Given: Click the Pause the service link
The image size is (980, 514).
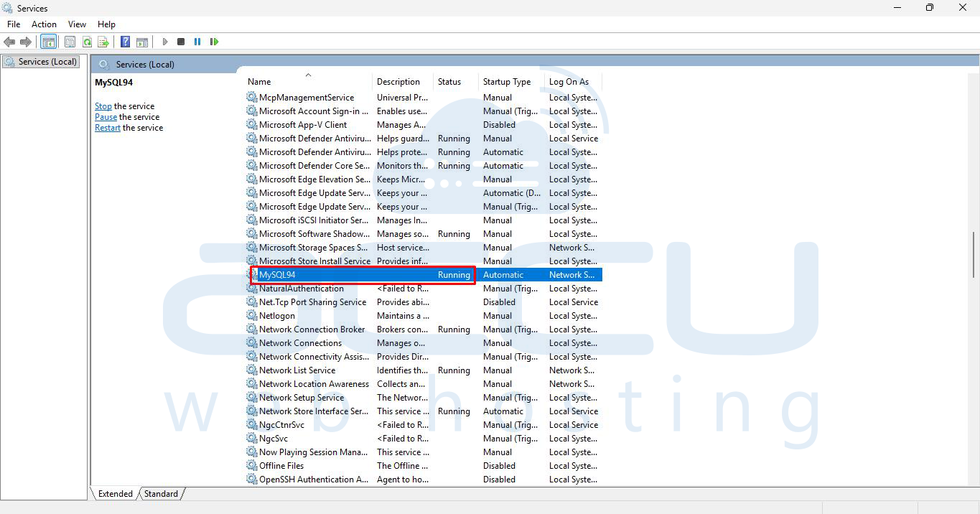Looking at the screenshot, I should (106, 117).
